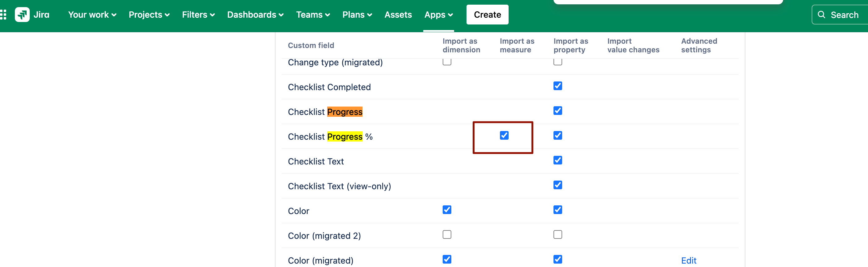Uncheck Checklist Completed import as property
Viewport: 868px width, 267px height.
click(x=558, y=86)
